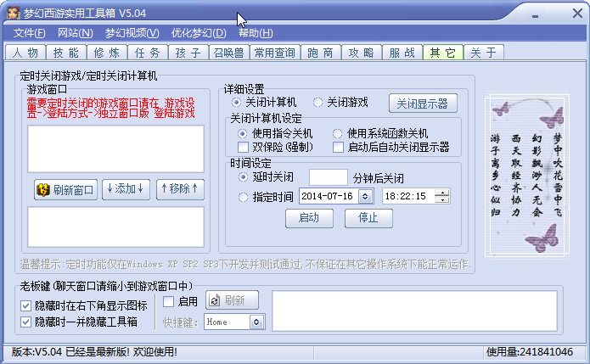This screenshot has height=364, width=590.
Task: Enable 启动后自动关闭显示器 checkbox
Action: click(x=338, y=147)
